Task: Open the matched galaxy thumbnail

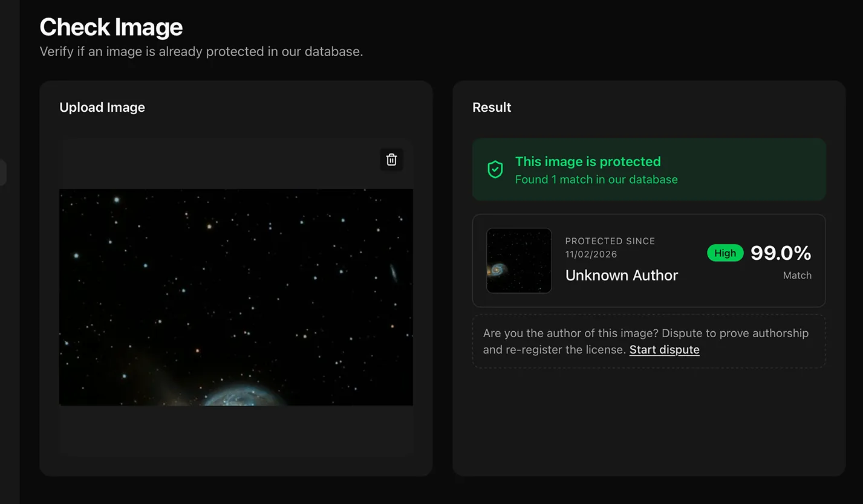Action: [x=519, y=260]
